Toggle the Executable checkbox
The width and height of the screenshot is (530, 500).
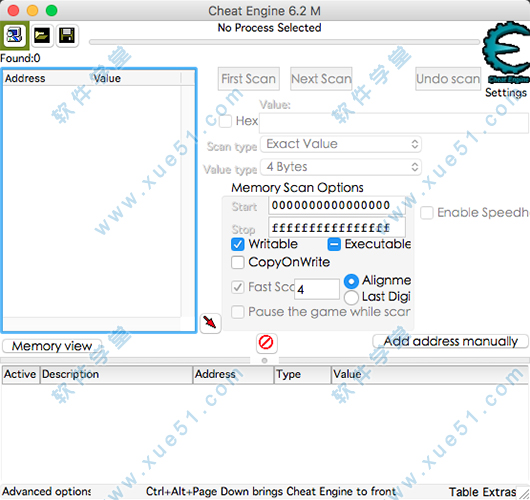coord(334,244)
